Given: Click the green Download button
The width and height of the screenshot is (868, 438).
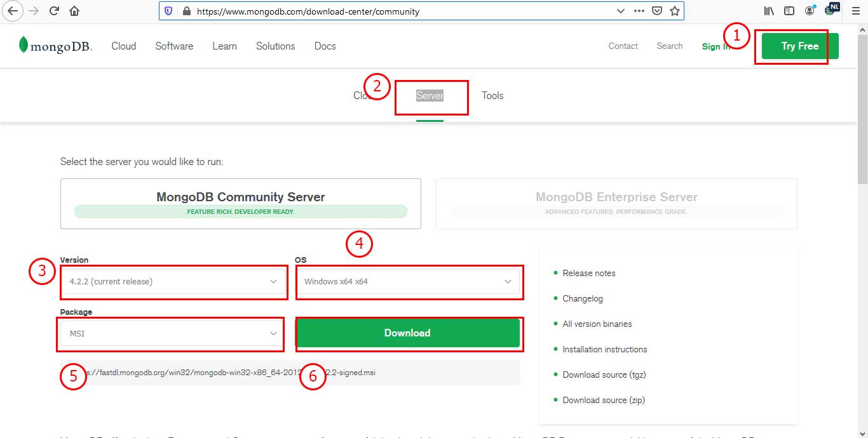Looking at the screenshot, I should coord(409,333).
